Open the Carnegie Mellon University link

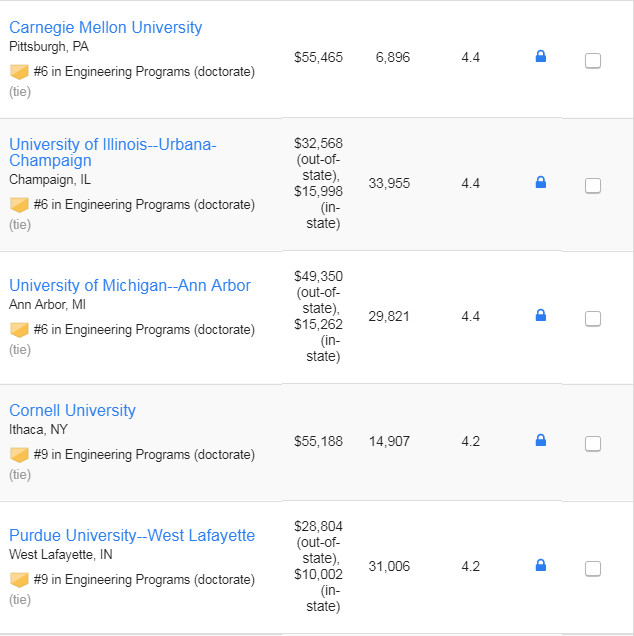(105, 28)
